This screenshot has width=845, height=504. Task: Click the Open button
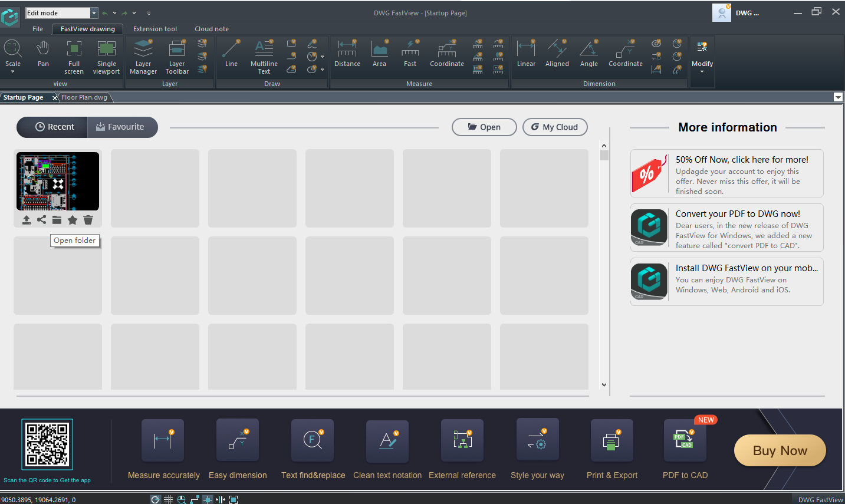click(x=484, y=127)
